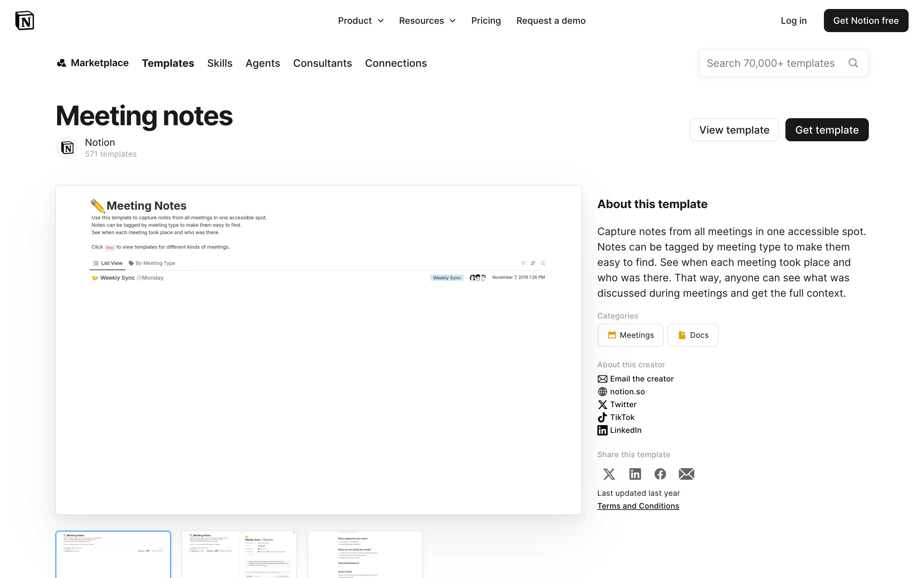
Task: Select the Skills tab
Action: pyautogui.click(x=219, y=63)
